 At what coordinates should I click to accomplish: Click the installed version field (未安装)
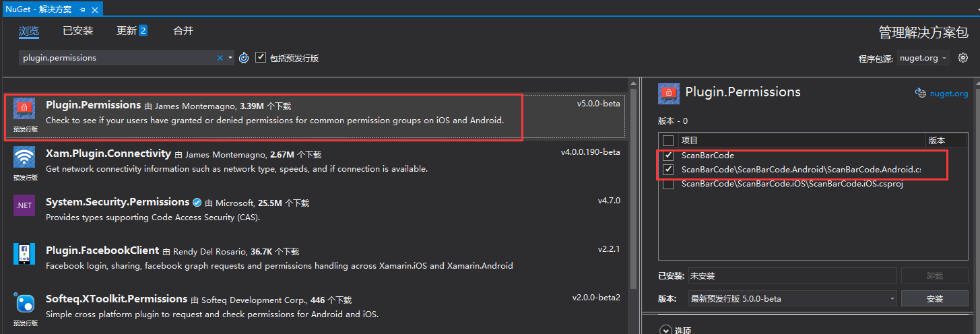pos(793,275)
